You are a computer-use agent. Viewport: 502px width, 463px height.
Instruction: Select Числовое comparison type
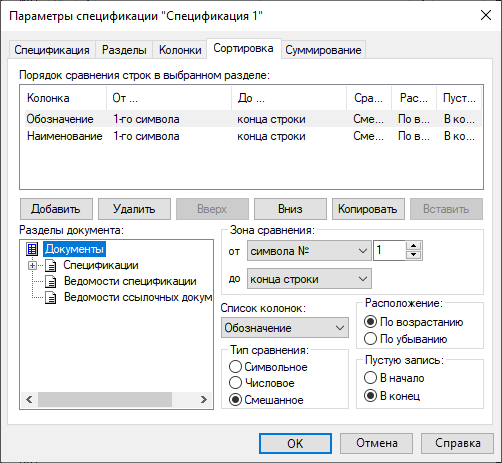click(235, 383)
